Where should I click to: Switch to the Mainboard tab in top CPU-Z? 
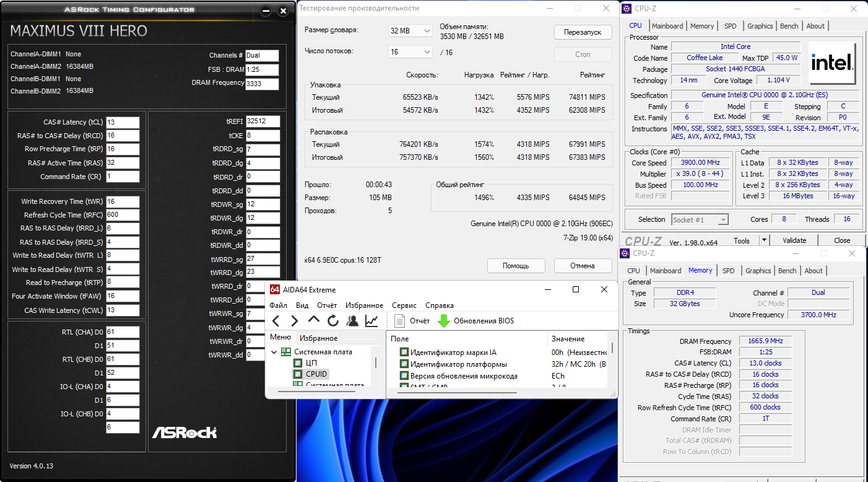point(667,26)
